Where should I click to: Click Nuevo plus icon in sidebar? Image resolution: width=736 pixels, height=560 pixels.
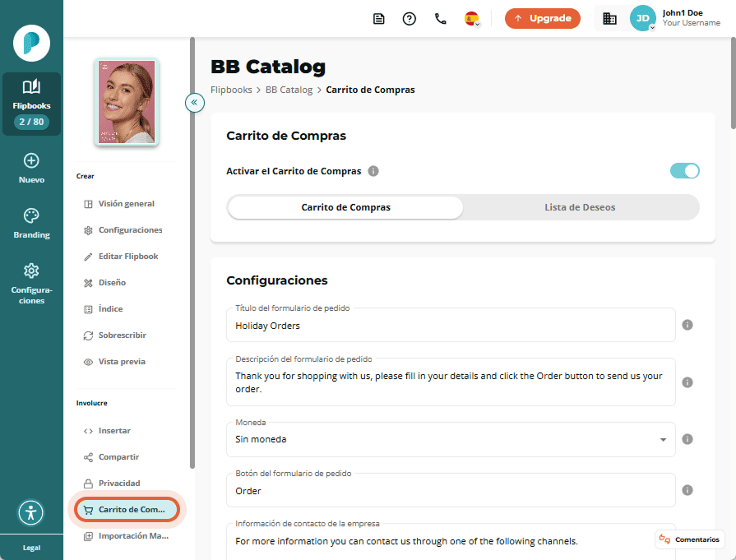(x=31, y=160)
